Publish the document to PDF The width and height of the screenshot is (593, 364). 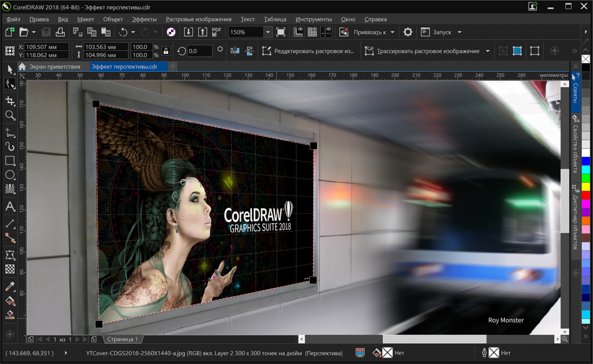pyautogui.click(x=217, y=32)
